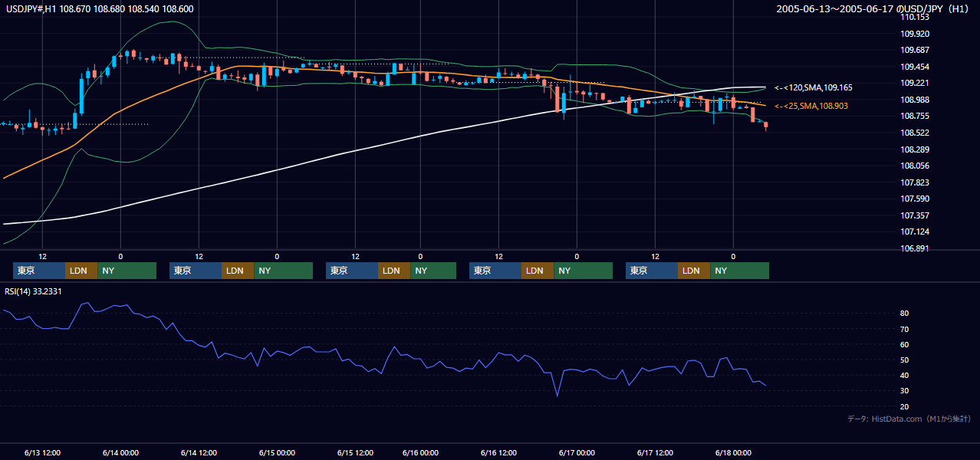
Task: Click the 6/15 12:00 time axis label
Action: [355, 452]
